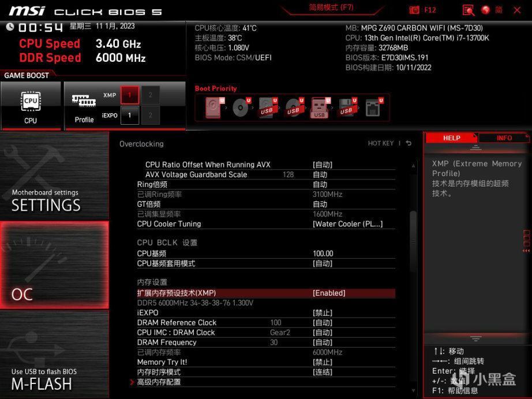The width and height of the screenshot is (532, 399).
Task: Switch to 简易模式 (F7) EZ mode
Action: tap(331, 8)
